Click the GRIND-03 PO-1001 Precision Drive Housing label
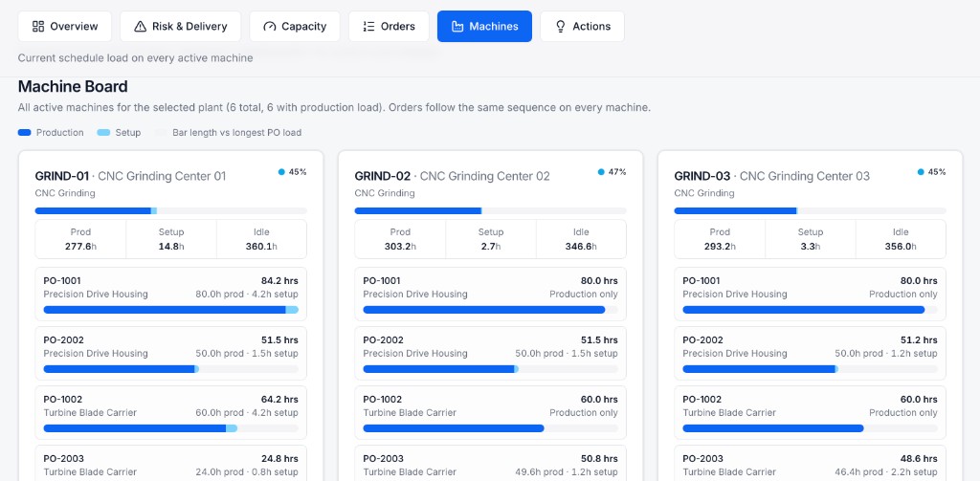 point(735,295)
